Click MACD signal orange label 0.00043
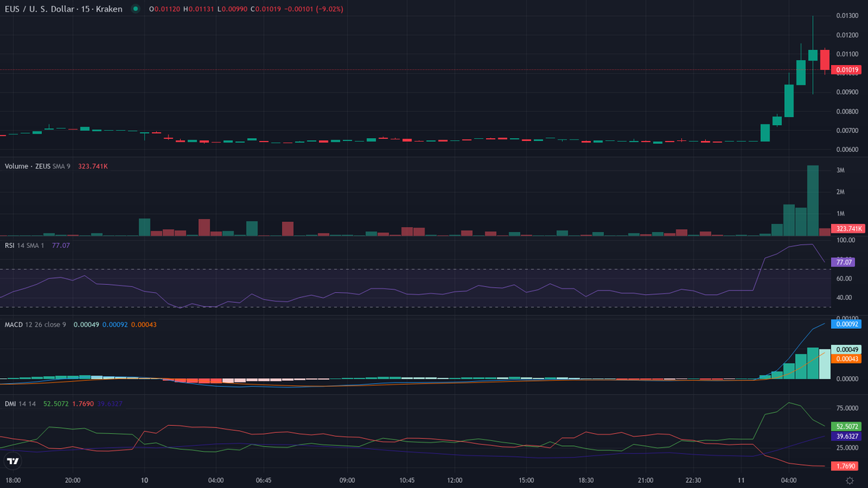 tap(846, 359)
